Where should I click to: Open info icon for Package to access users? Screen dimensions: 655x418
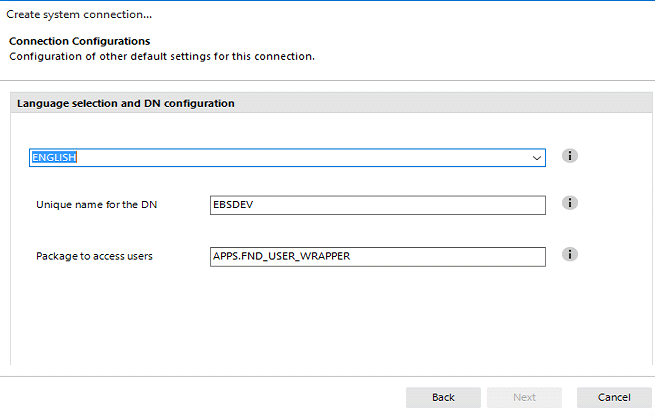click(x=569, y=254)
